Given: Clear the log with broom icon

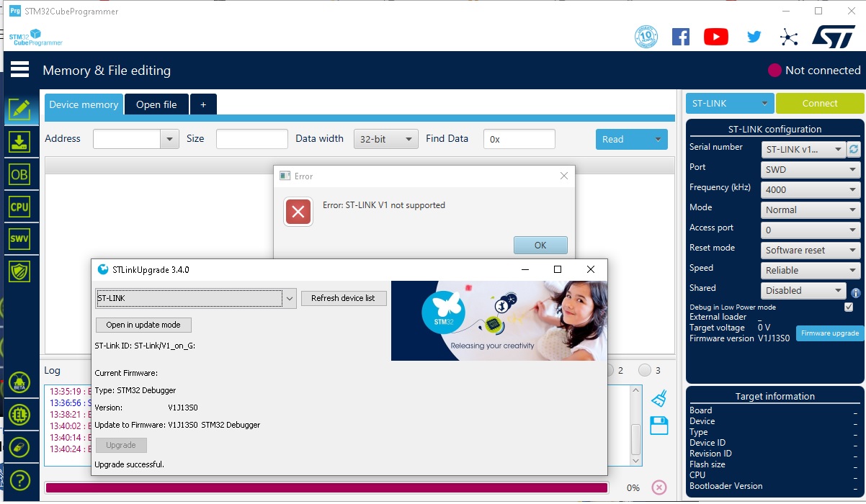Looking at the screenshot, I should click(x=659, y=399).
